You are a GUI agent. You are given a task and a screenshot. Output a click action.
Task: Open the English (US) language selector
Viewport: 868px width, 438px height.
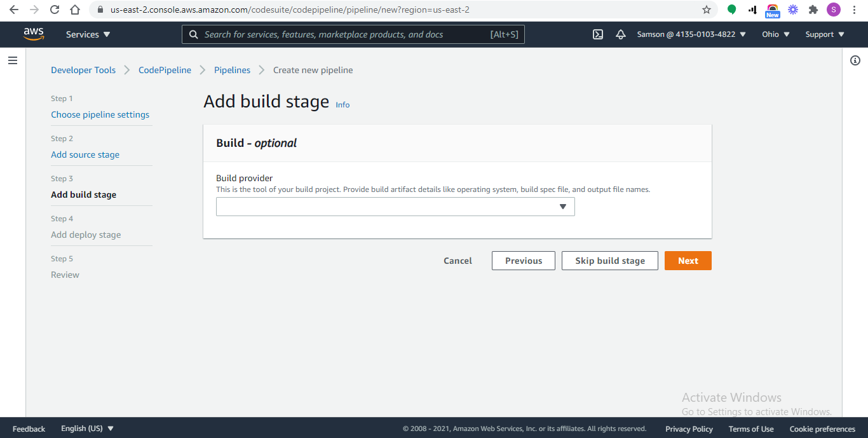(87, 428)
